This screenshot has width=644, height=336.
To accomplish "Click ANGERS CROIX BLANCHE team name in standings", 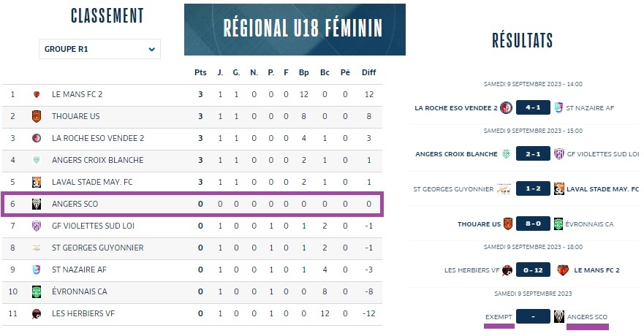I will pos(98,161).
